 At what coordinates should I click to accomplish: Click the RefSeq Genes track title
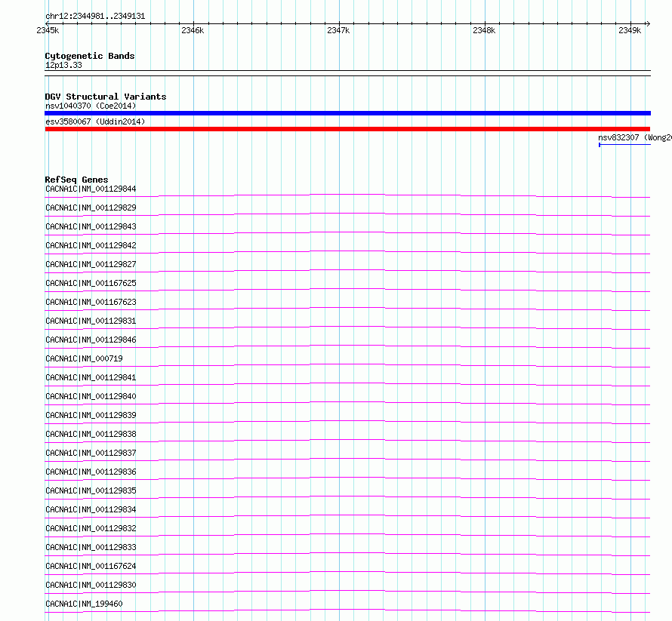coord(76,180)
